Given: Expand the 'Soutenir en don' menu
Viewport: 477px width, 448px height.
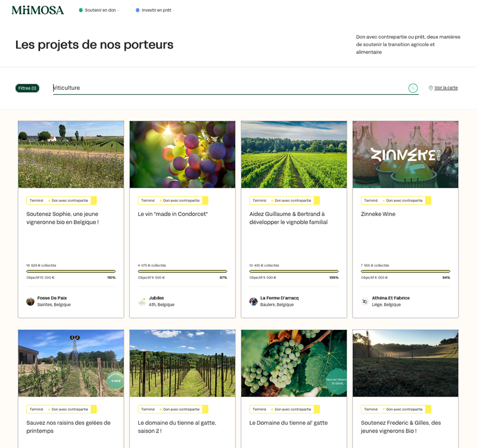Looking at the screenshot, I should click(100, 10).
